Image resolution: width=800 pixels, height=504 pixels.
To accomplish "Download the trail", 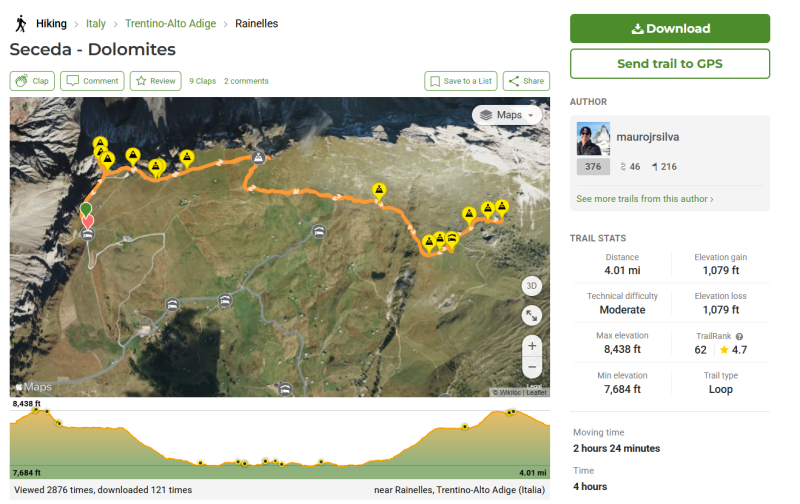I will [669, 28].
